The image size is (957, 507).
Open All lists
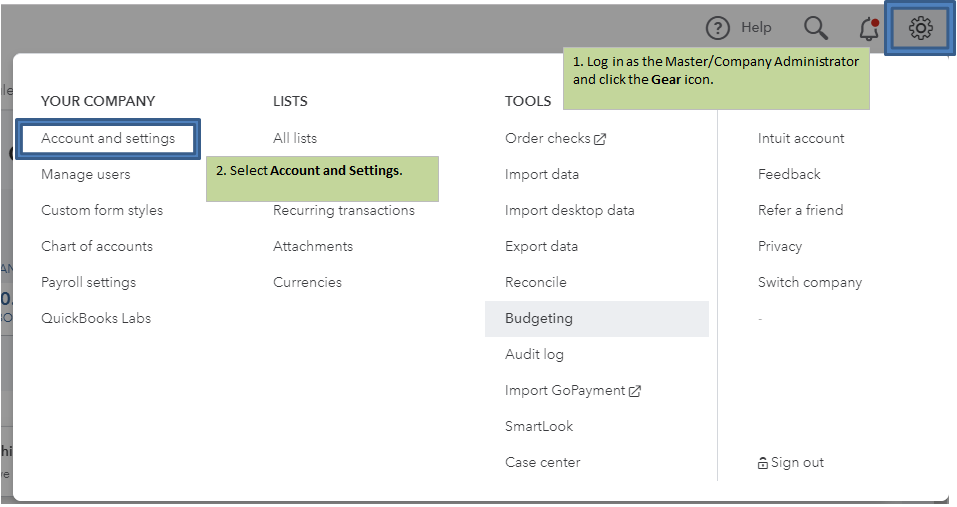pyautogui.click(x=295, y=138)
